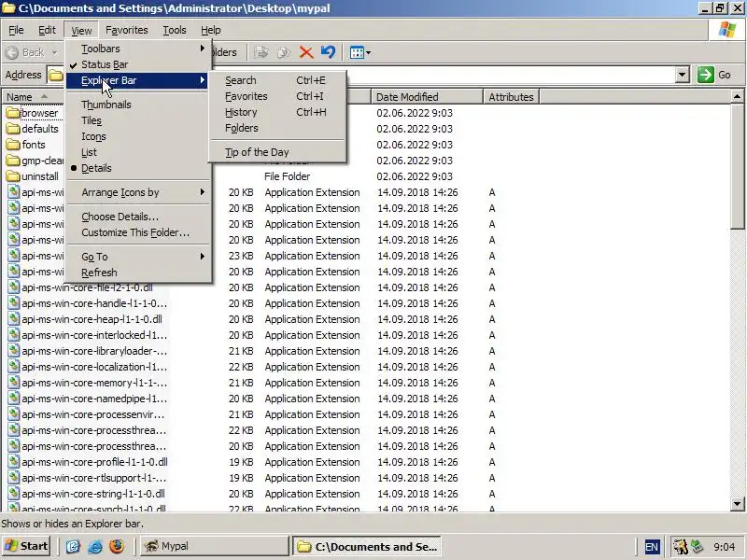Click the browser folder icon

tap(13, 113)
